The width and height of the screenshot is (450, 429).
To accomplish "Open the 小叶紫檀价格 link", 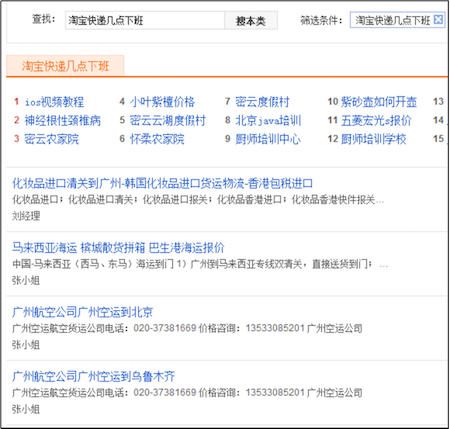I will [x=162, y=102].
